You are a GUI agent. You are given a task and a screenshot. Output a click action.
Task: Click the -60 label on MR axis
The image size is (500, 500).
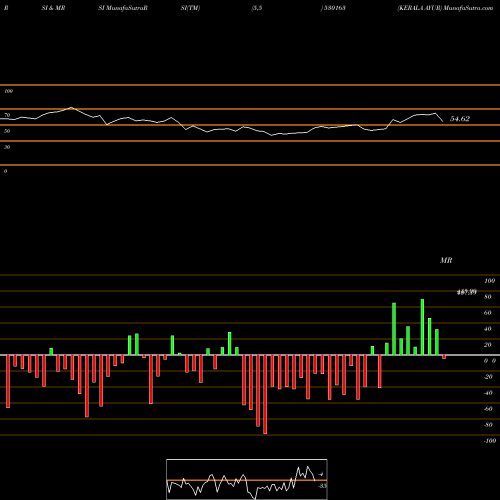488,409
